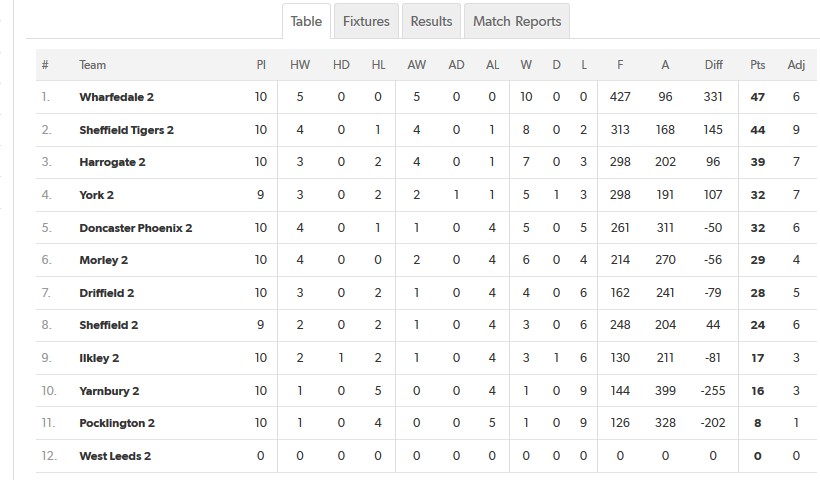Select York 2 in the table

click(97, 195)
